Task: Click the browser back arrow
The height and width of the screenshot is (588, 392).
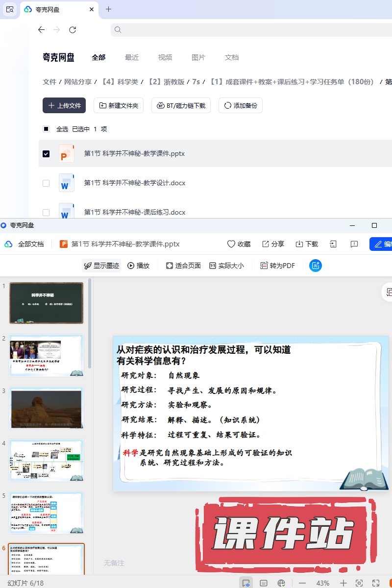Action: [41, 30]
